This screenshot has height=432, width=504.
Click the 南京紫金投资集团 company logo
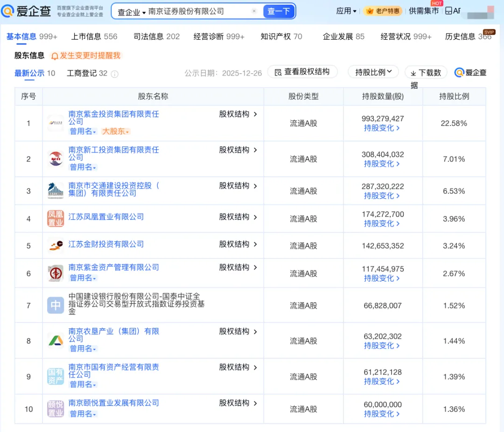click(x=56, y=123)
